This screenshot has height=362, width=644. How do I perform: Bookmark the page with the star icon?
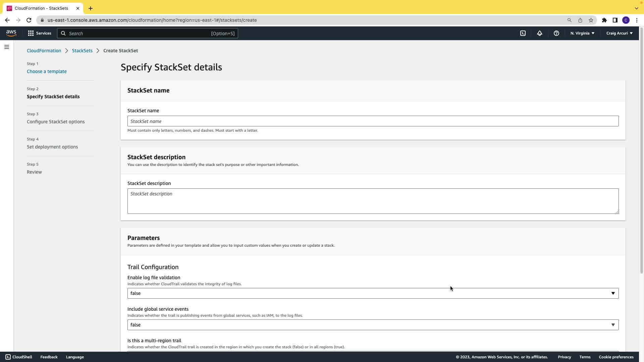coord(591,20)
